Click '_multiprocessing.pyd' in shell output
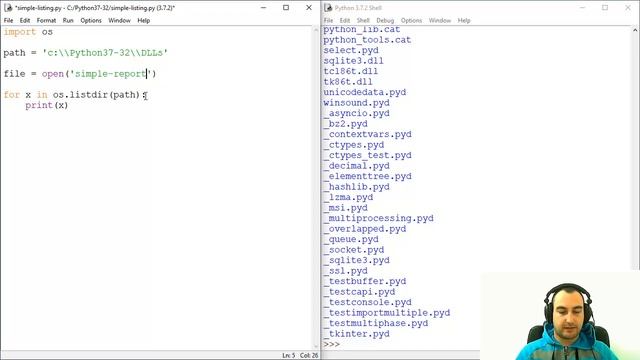 point(378,218)
